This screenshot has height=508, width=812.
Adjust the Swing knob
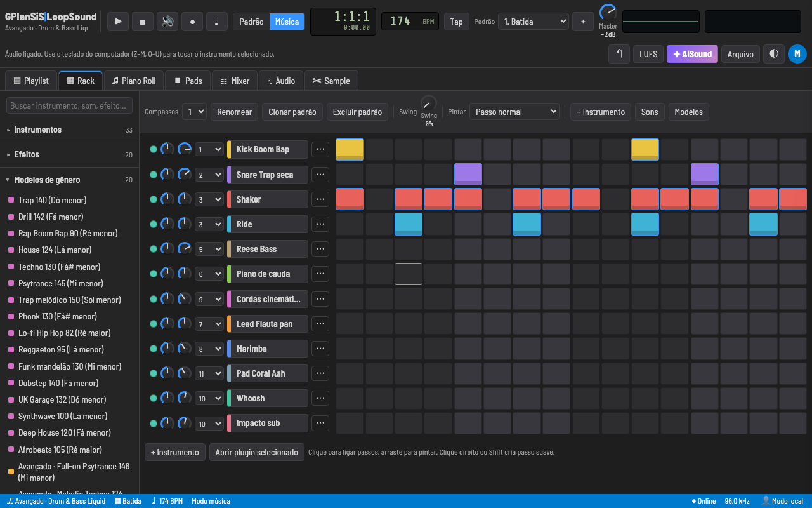(429, 103)
